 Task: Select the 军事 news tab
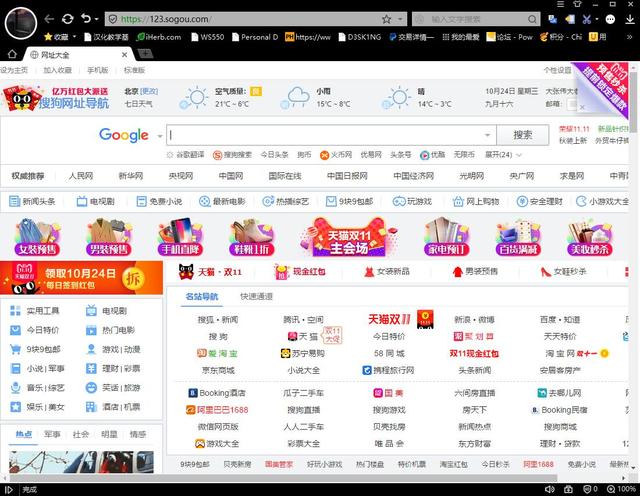(52, 434)
